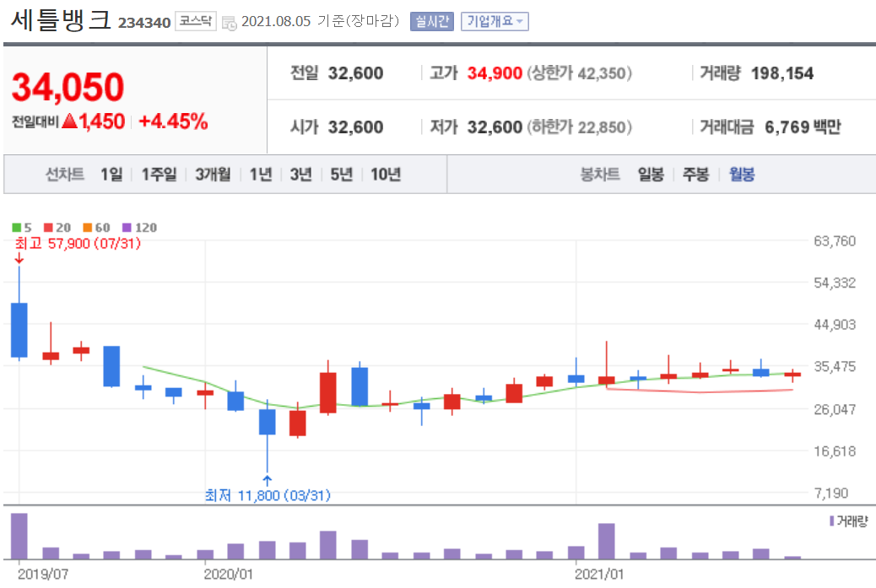This screenshot has width=876, height=588.
Task: Click the red arrow icon under 최고 label
Action: point(19,258)
